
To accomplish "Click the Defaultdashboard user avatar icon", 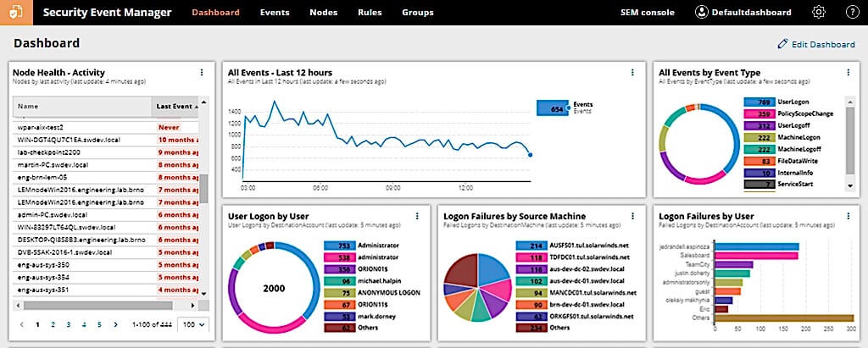I will click(702, 12).
